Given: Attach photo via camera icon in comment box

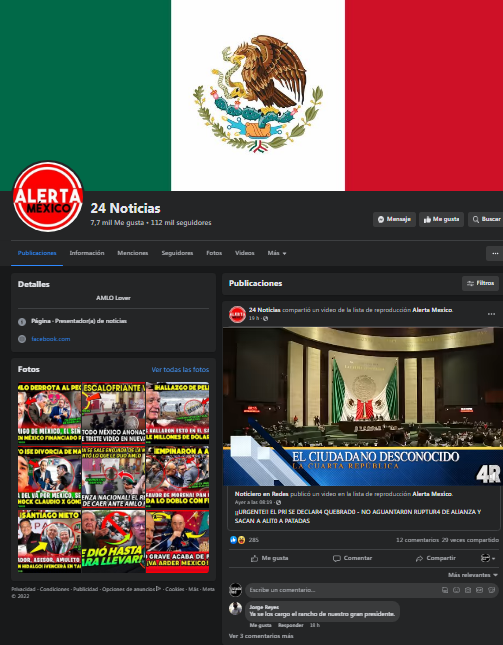Looking at the screenshot, I should tap(468, 590).
